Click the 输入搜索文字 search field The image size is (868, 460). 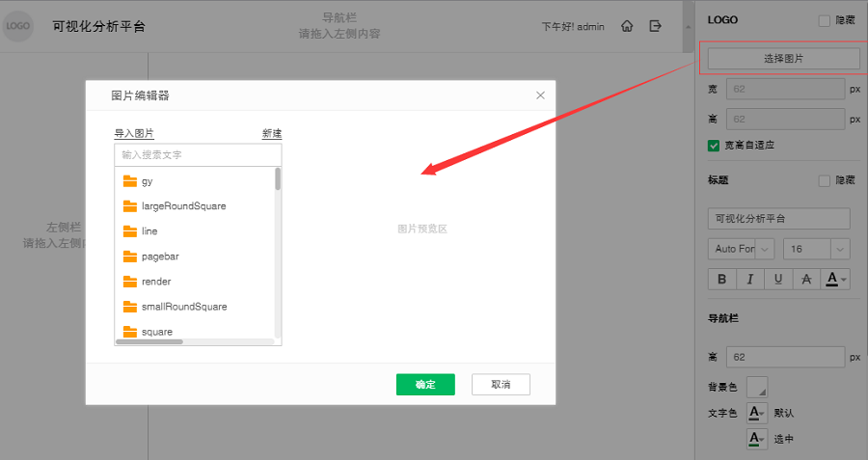198,154
